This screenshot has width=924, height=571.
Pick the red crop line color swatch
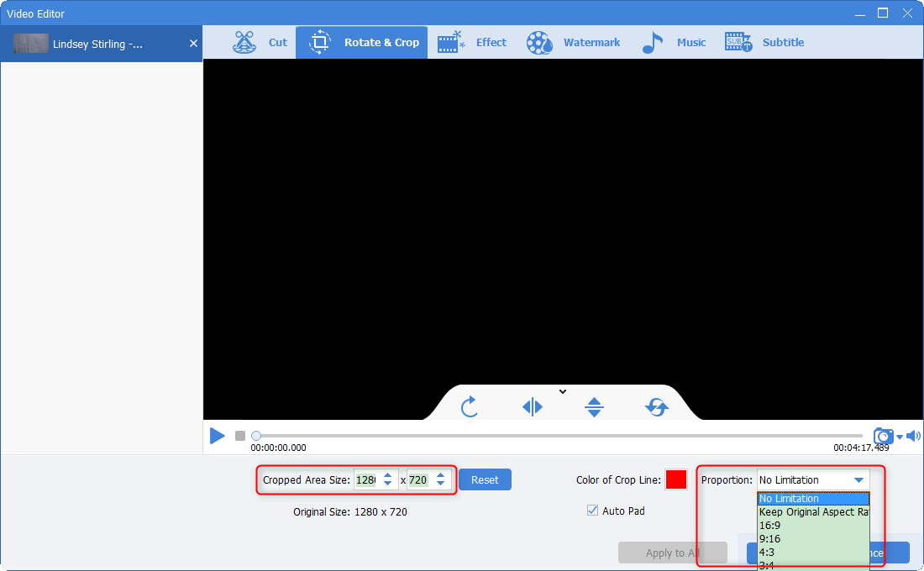[676, 480]
